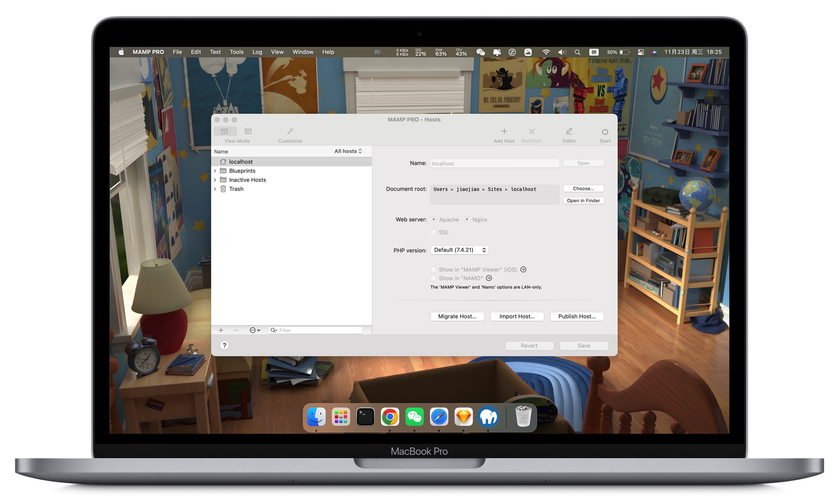This screenshot has height=504, width=840.
Task: Open the Tools menu
Action: 236,52
